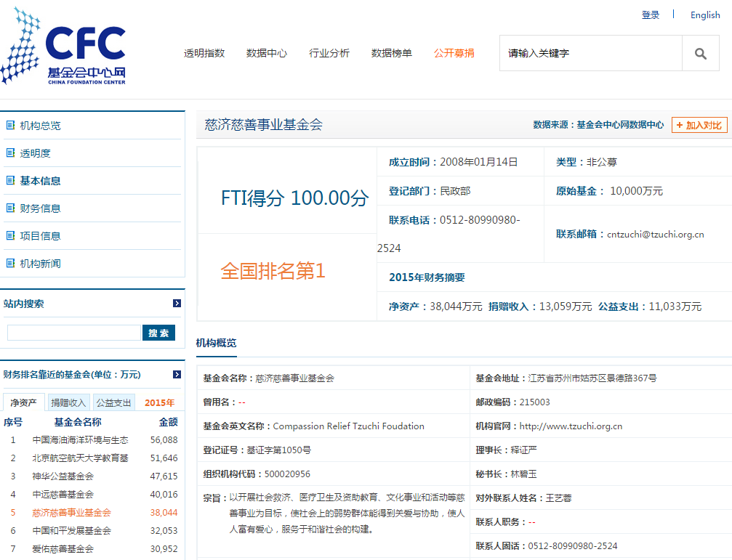Open the 数据榜单 menu
This screenshot has height=560, width=732.
pos(392,53)
